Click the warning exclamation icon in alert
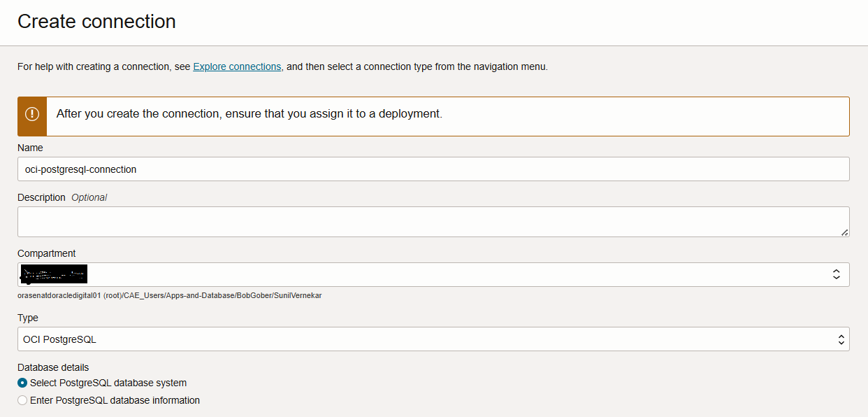 [x=32, y=114]
